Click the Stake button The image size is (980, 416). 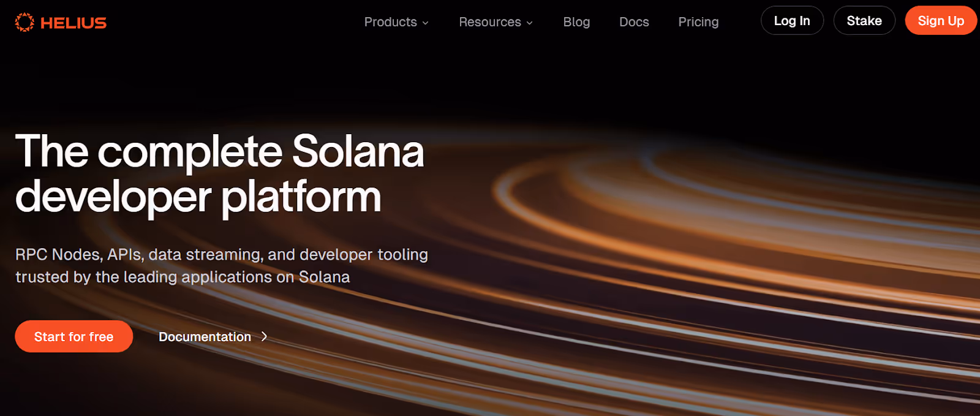click(864, 21)
